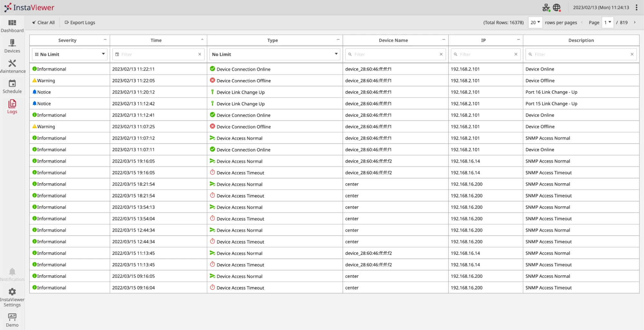Collapse the Severity column minus icon
This screenshot has width=644, height=330.
point(105,40)
